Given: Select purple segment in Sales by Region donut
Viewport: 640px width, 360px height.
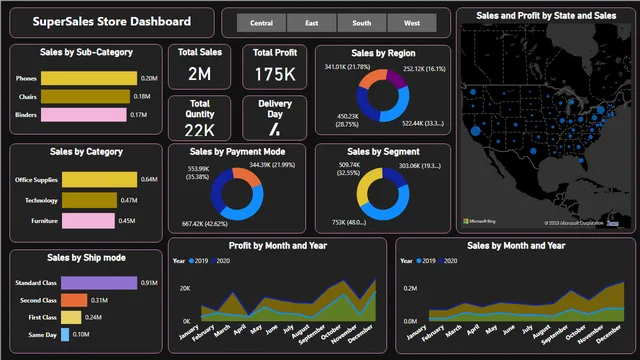Looking at the screenshot, I should pos(396,78).
